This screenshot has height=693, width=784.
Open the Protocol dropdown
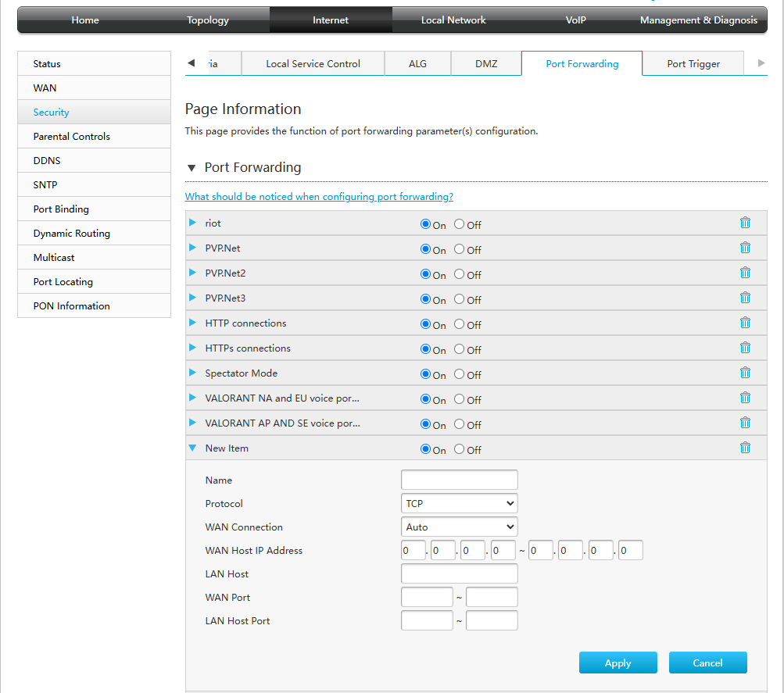[459, 503]
